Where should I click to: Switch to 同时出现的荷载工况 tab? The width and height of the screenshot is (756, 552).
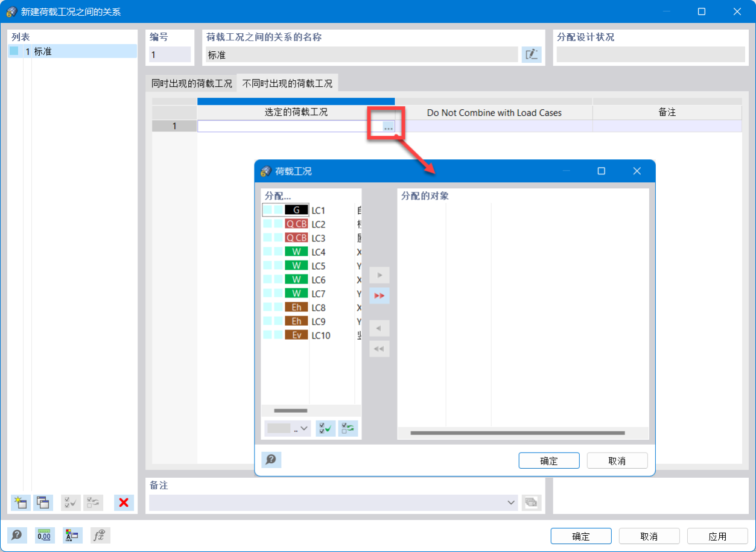tap(192, 83)
